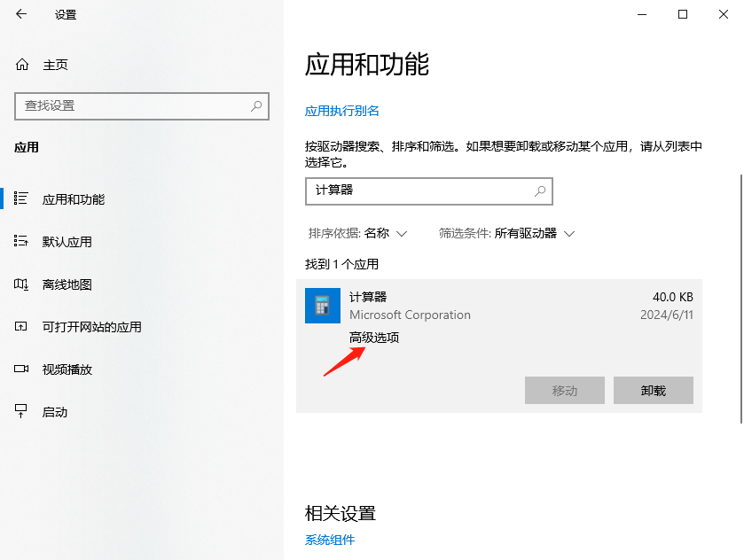
Task: Click the app search field containing 计算器
Action: [417, 191]
